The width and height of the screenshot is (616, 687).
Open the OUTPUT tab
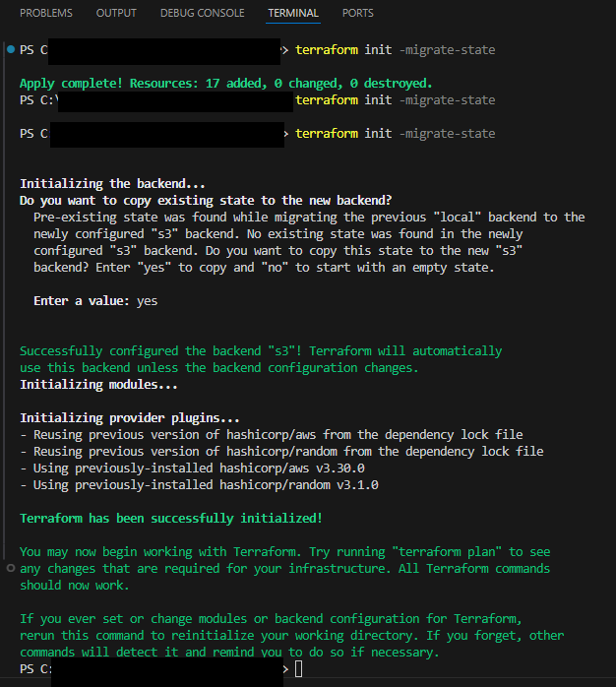click(x=116, y=13)
